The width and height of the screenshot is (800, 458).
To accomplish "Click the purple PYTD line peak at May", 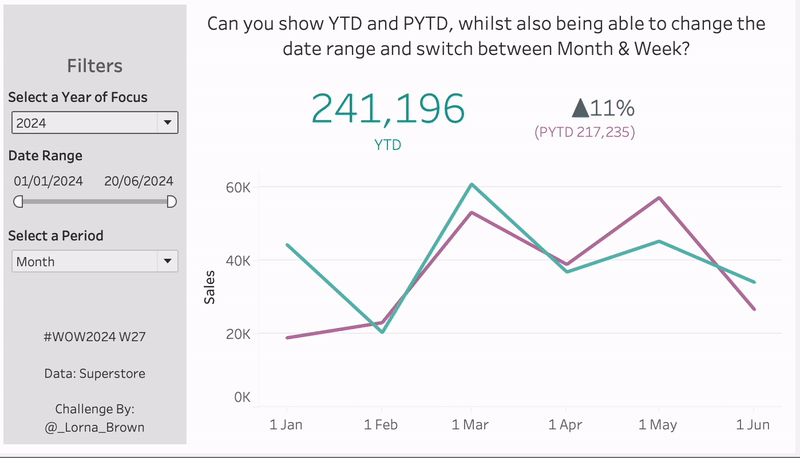I will point(659,198).
